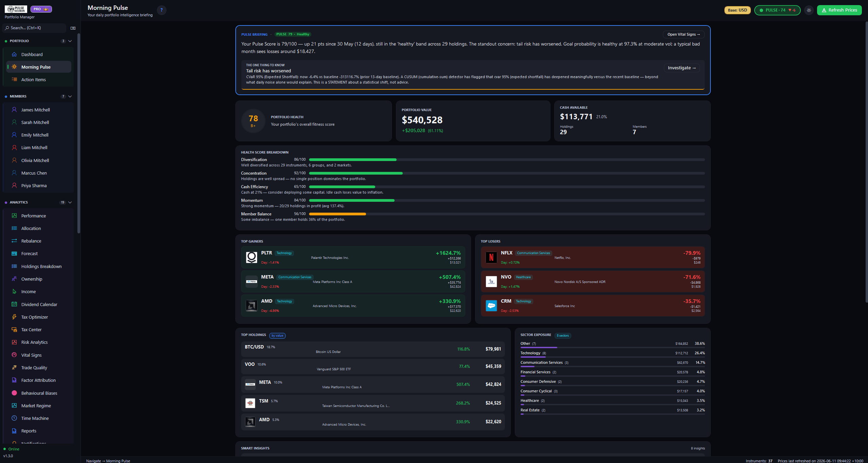Click the Ownership icon
Screen dimensions: 868x463
pos(14,279)
